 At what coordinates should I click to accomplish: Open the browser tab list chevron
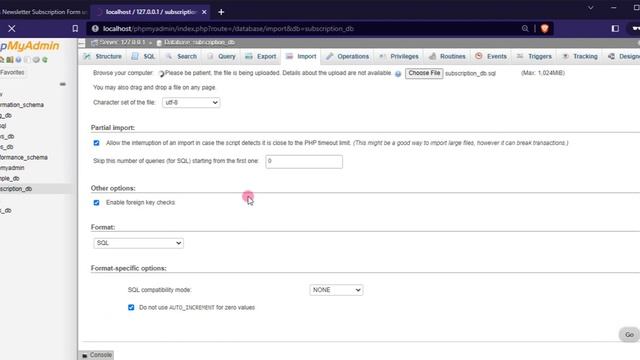coord(590,8)
